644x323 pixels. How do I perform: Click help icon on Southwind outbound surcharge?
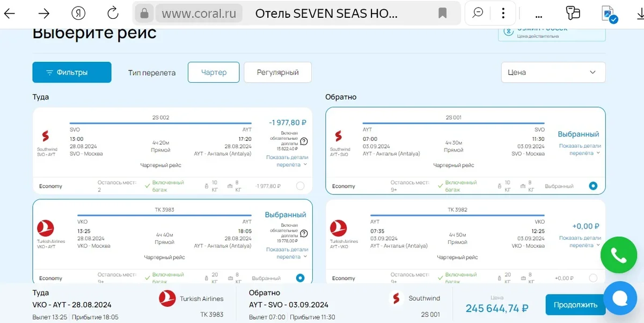coord(304,141)
